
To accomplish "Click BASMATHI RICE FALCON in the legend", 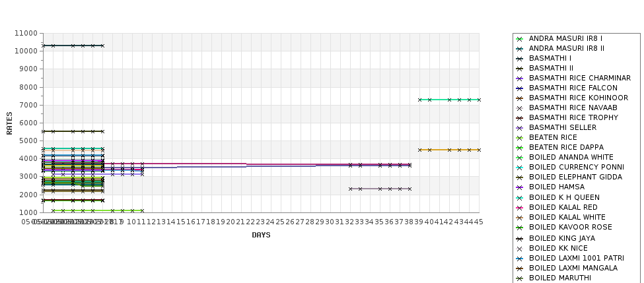I will (573, 88).
